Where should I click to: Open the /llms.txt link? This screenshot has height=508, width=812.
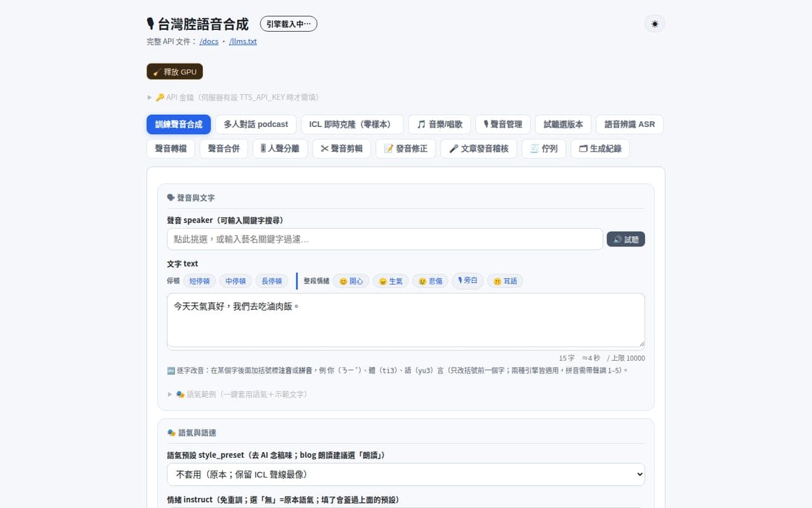pos(243,41)
